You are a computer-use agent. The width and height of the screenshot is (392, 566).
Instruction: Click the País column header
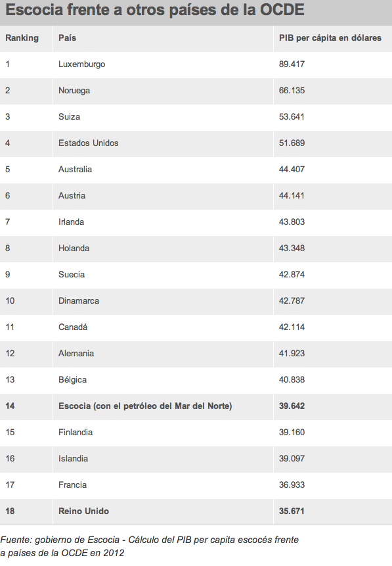68,38
